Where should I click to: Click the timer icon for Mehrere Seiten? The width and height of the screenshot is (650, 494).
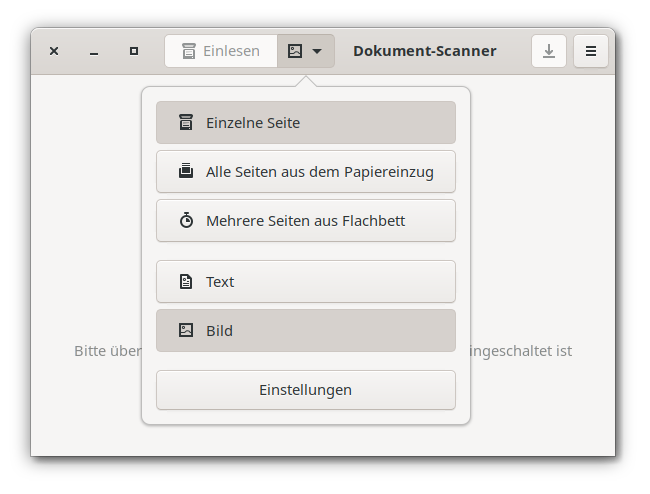186,220
